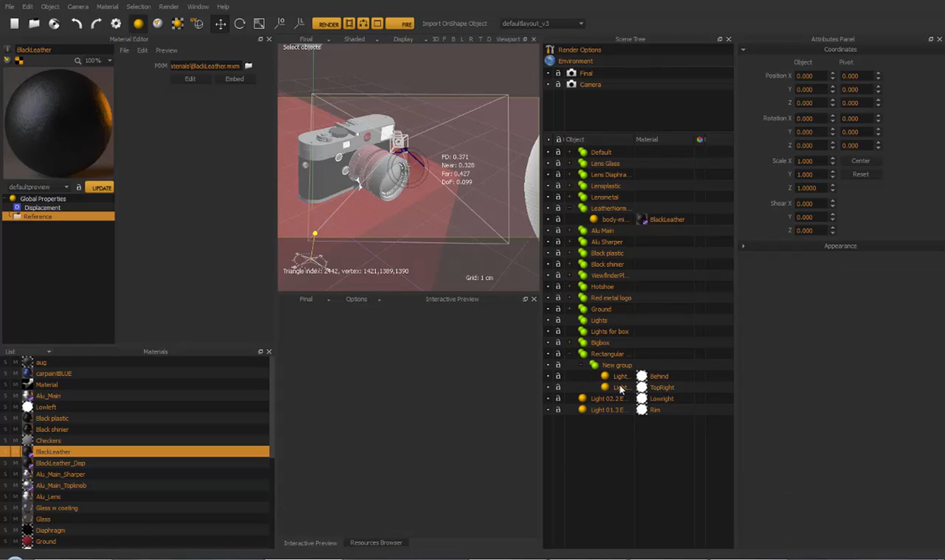Select the Scale tool icon
The width and height of the screenshot is (945, 560).
pos(259,24)
